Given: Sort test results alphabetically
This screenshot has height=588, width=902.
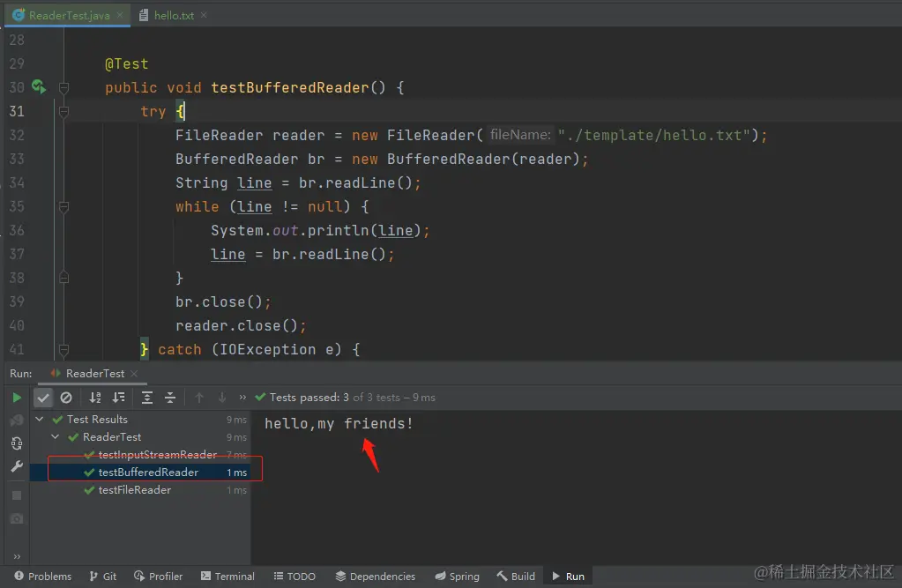Looking at the screenshot, I should pos(95,398).
